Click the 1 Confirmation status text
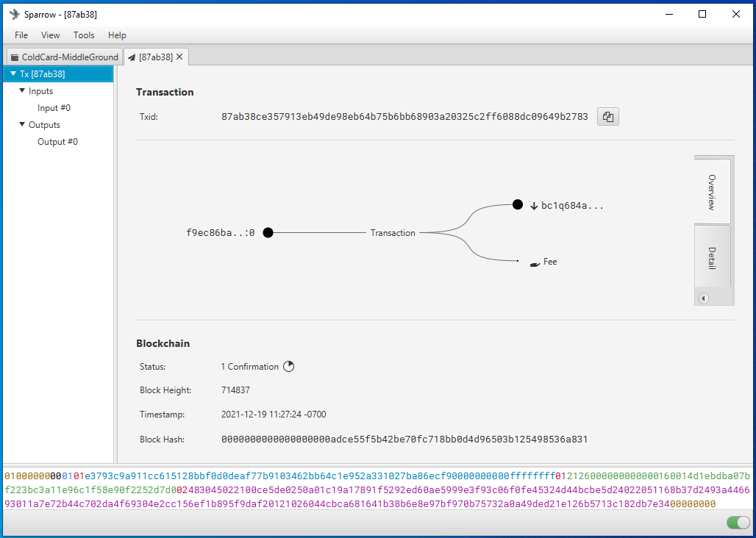Image resolution: width=756 pixels, height=538 pixels. click(250, 367)
